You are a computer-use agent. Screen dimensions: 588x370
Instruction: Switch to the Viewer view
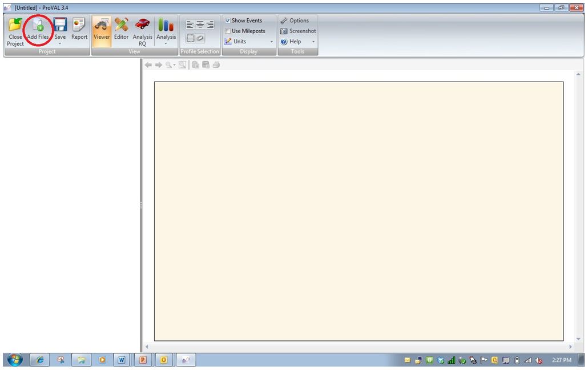tap(102, 31)
